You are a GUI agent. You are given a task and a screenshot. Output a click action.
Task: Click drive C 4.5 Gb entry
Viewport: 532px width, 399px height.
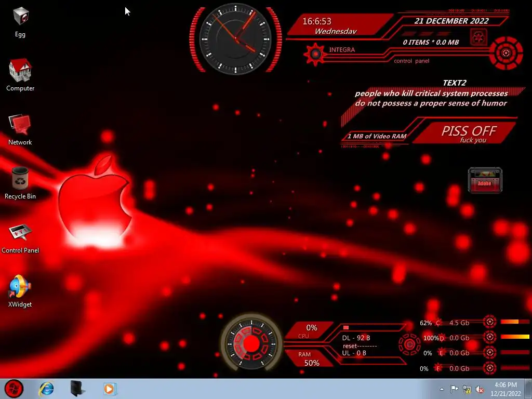click(x=459, y=323)
